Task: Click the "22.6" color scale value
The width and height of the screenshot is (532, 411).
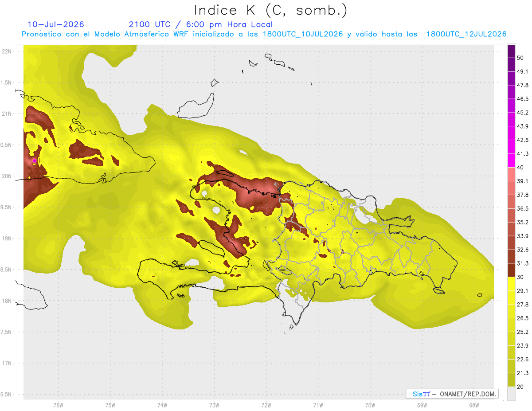Action: click(523, 359)
